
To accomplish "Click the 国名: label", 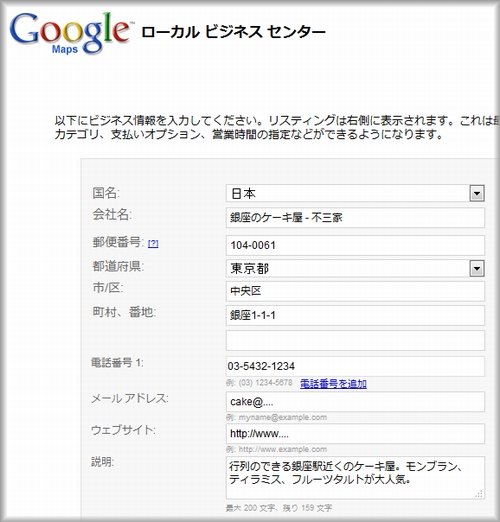I will tap(106, 193).
